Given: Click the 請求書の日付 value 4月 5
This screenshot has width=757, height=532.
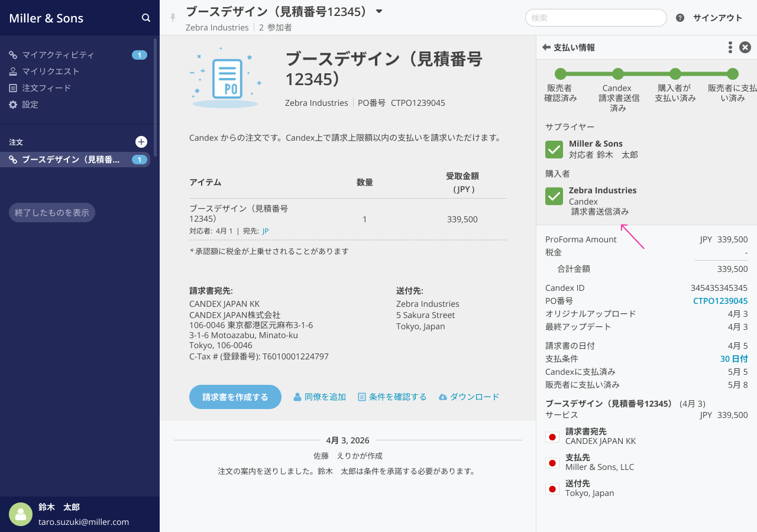Looking at the screenshot, I should (x=738, y=346).
